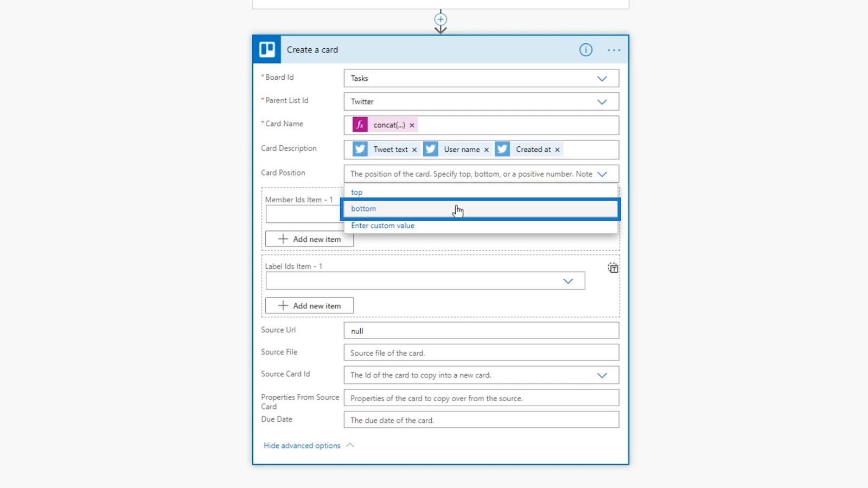Click the Label Ids Item - 1 label
Screen dimensions: 868x488
293,267
